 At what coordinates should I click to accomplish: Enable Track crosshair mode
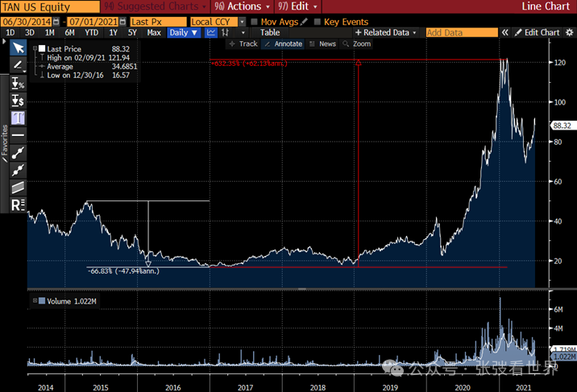(243, 43)
